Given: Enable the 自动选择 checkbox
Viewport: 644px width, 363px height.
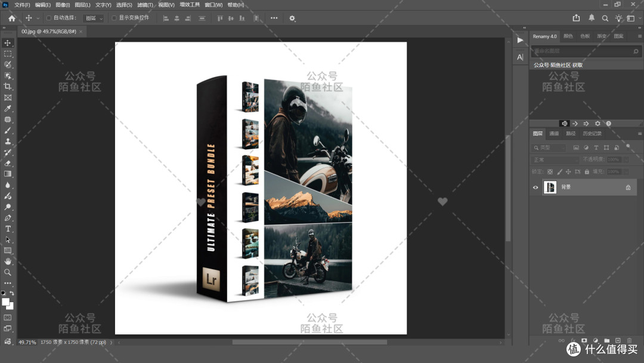Looking at the screenshot, I should point(48,18).
